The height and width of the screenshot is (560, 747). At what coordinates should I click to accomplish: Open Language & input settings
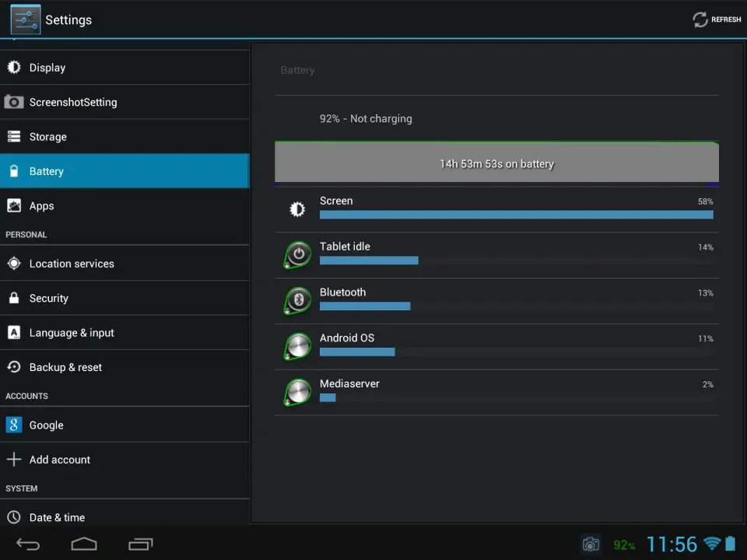tap(72, 333)
